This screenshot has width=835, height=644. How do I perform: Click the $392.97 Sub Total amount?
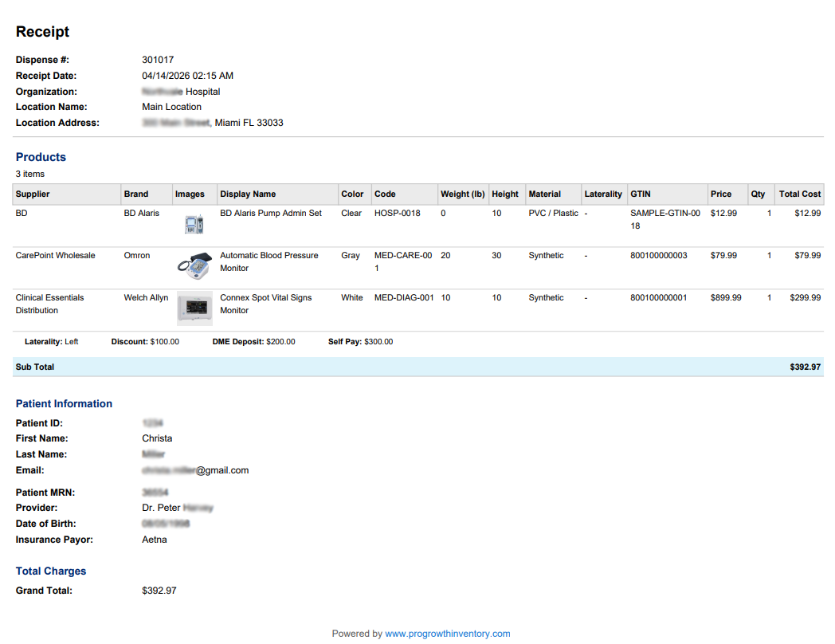pyautogui.click(x=806, y=367)
